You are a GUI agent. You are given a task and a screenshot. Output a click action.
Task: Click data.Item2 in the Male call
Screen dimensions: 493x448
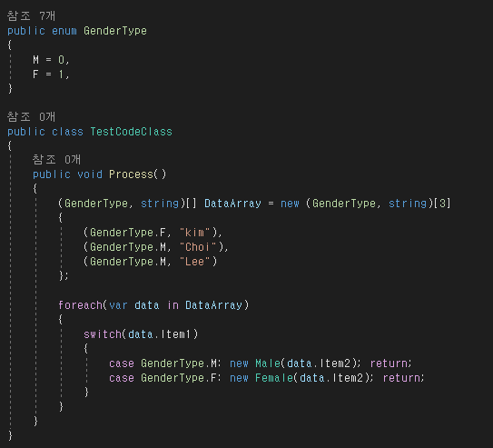[x=319, y=363]
